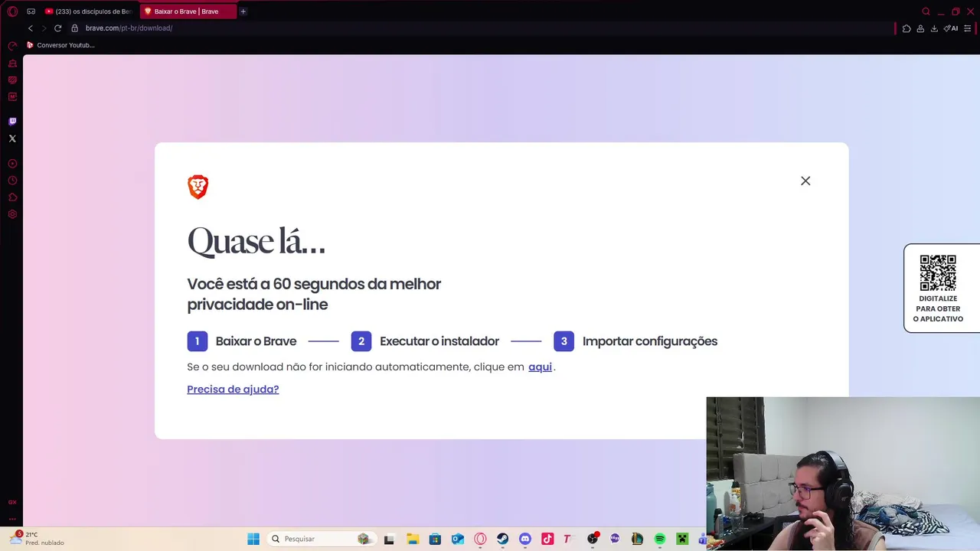Open Easy Setup sliders icon
980x551 pixels.
click(969, 28)
